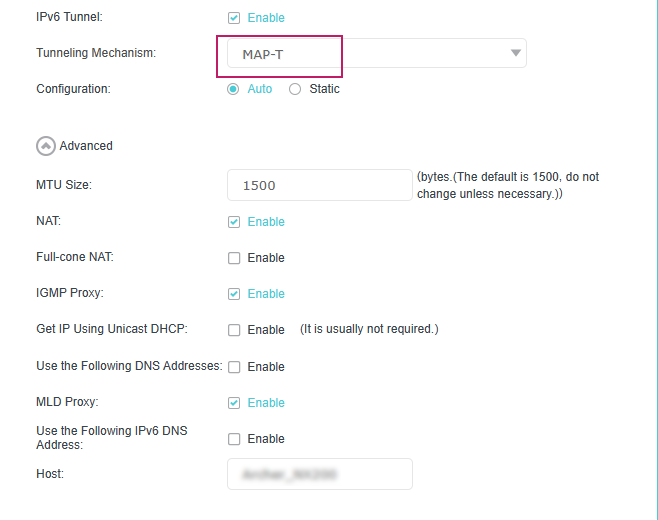Enable the Full-cone NAT checkbox
This screenshot has width=658, height=520.
pyautogui.click(x=234, y=258)
